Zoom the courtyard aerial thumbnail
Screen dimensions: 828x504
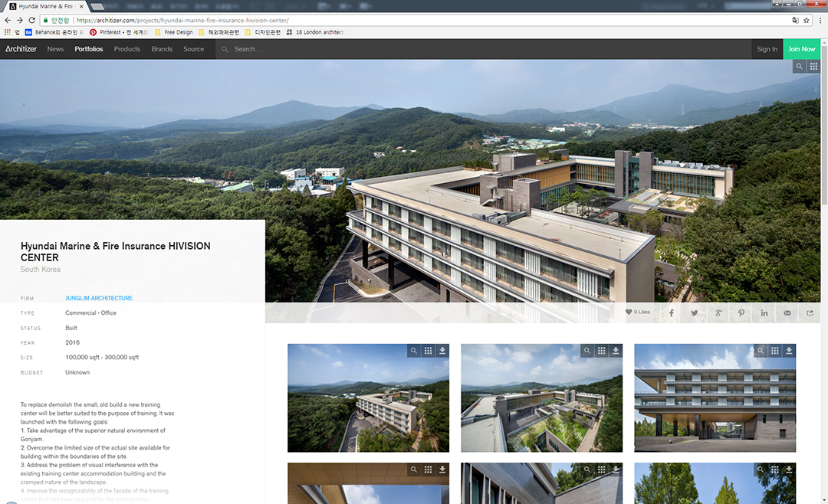(x=587, y=350)
